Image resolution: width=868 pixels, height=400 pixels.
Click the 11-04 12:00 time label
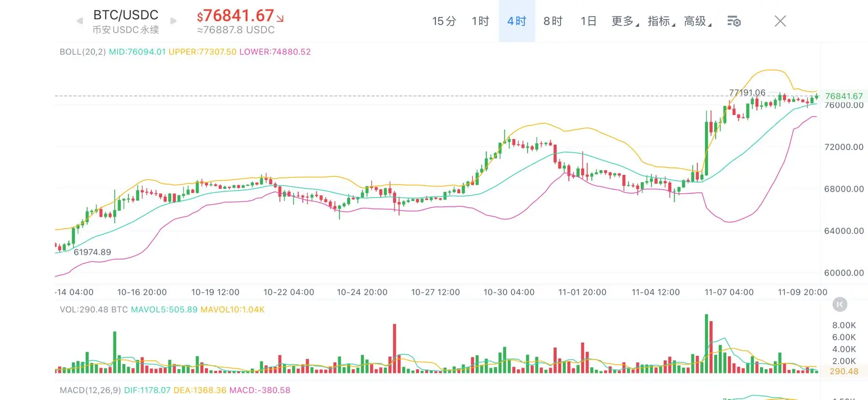click(x=656, y=292)
